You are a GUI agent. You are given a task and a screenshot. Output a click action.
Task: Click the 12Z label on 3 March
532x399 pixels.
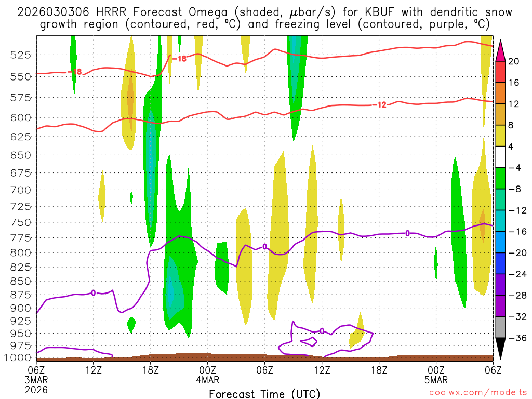click(x=94, y=370)
